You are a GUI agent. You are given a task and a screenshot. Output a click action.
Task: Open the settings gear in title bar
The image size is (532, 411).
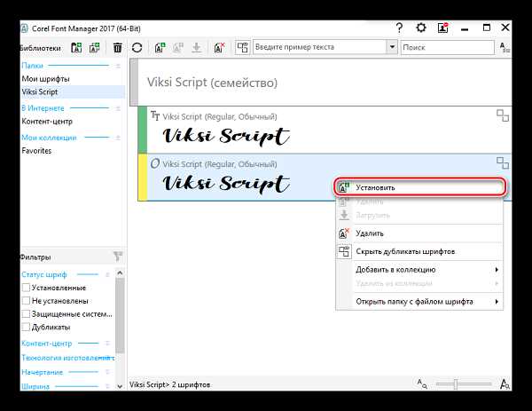pos(421,28)
